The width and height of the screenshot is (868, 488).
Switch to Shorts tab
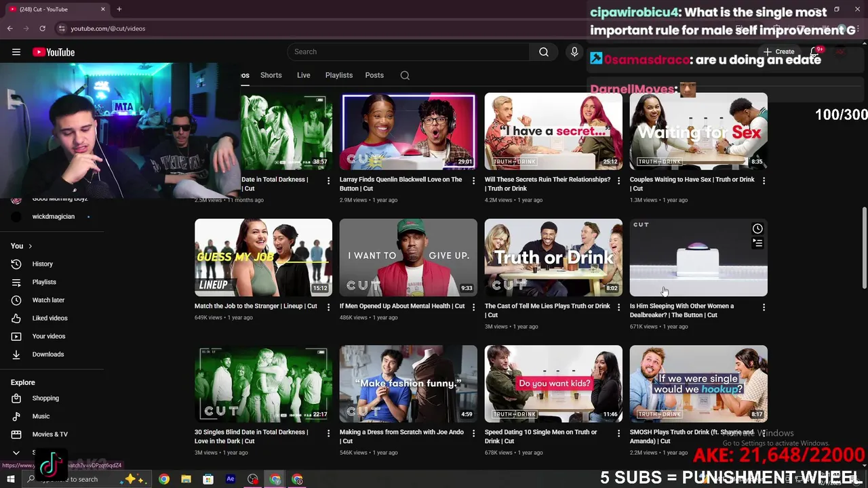click(x=271, y=75)
